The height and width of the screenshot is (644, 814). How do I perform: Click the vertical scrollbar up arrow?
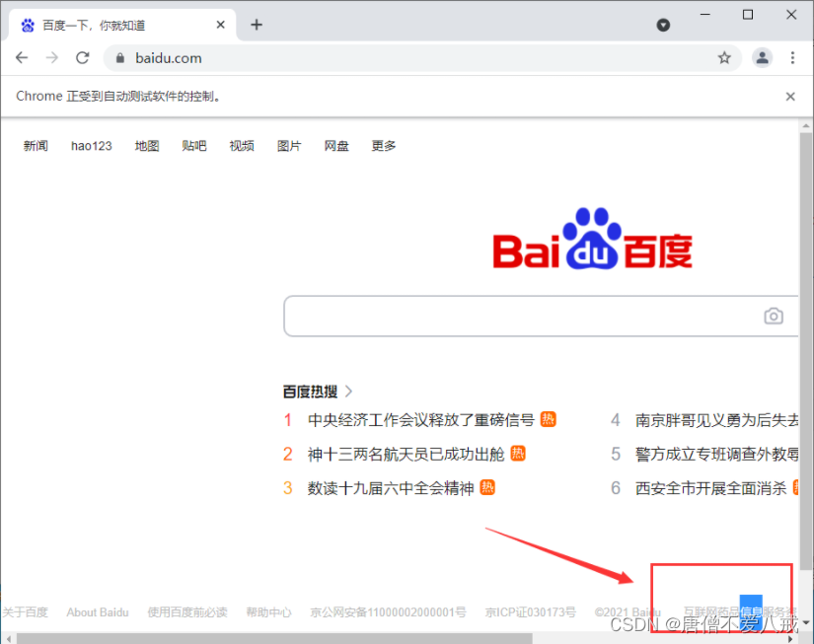click(x=806, y=125)
